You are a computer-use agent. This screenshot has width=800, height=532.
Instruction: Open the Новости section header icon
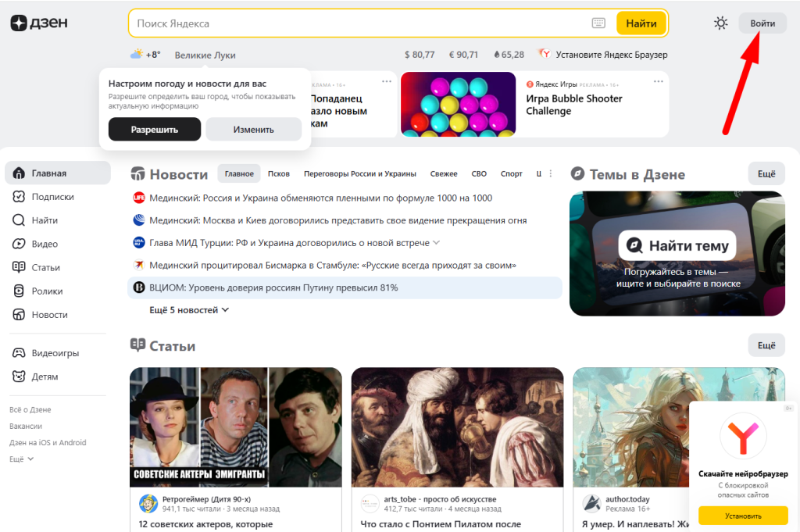[x=137, y=173]
